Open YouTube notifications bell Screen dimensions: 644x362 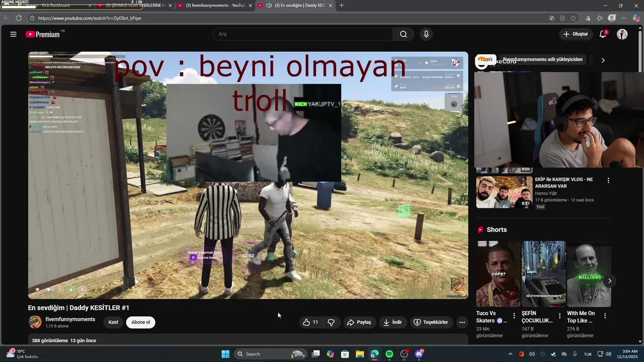pos(603,34)
